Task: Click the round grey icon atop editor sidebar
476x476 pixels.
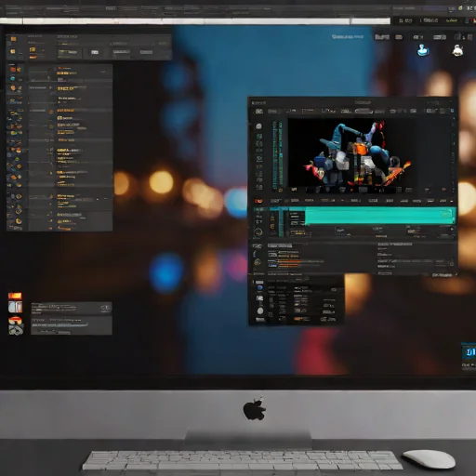Action: pyautogui.click(x=258, y=126)
